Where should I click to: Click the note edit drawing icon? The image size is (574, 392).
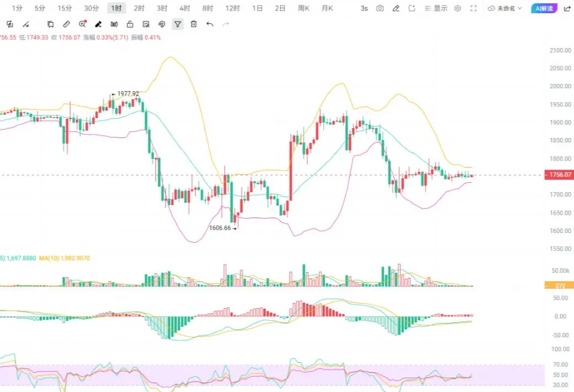click(x=146, y=24)
